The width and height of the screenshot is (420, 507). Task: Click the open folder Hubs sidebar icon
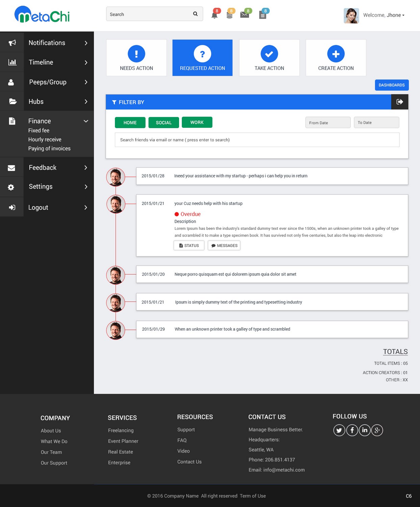13,101
